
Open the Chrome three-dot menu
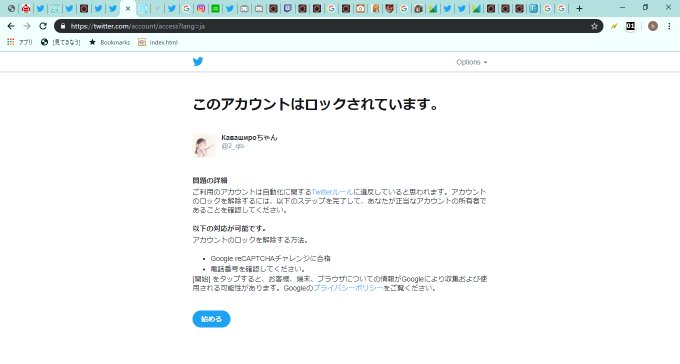[669, 26]
